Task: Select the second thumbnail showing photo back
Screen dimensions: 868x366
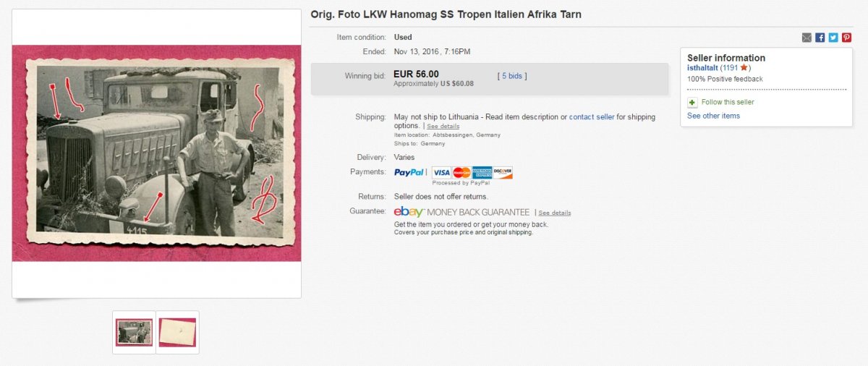Action: coord(177,332)
